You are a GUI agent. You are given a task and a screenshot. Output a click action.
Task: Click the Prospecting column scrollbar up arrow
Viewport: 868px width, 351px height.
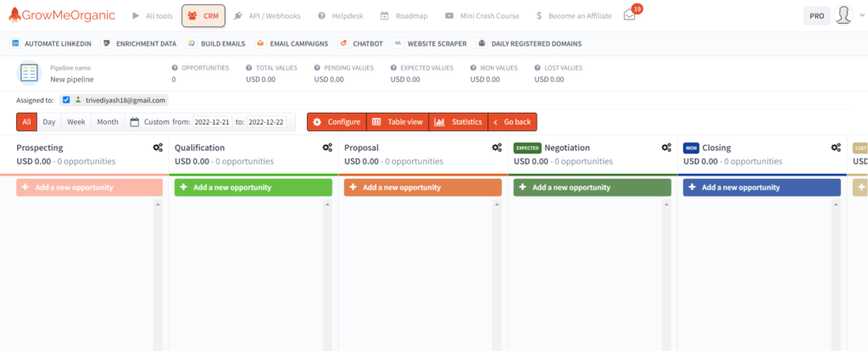coord(158,204)
